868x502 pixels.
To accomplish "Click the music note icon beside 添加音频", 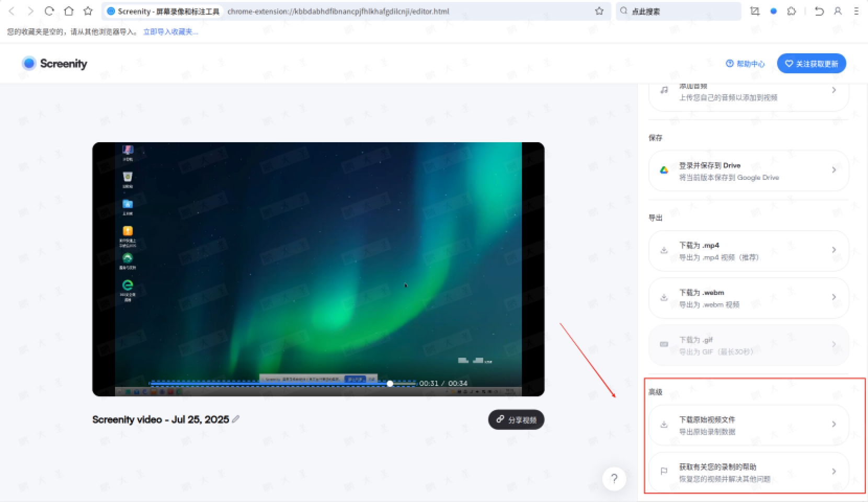I will click(x=664, y=90).
